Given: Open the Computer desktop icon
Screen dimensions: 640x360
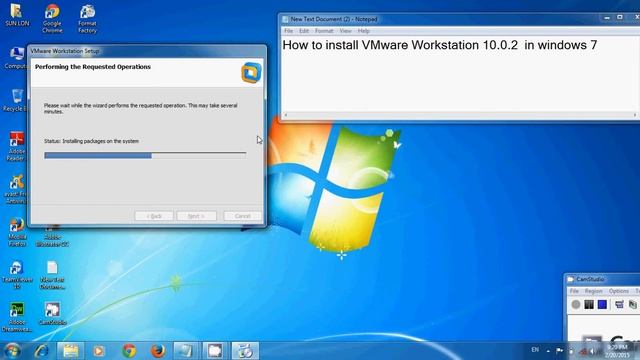Looking at the screenshot, I should pyautogui.click(x=16, y=58).
